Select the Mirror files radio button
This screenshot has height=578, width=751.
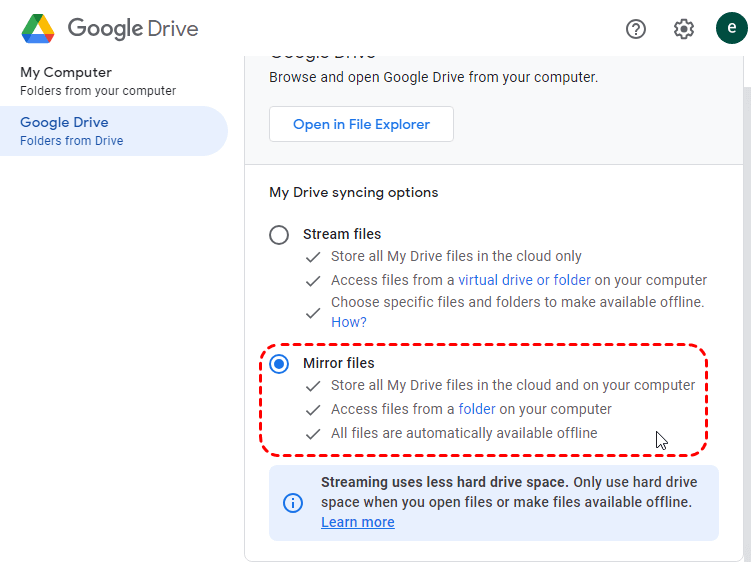pyautogui.click(x=280, y=364)
